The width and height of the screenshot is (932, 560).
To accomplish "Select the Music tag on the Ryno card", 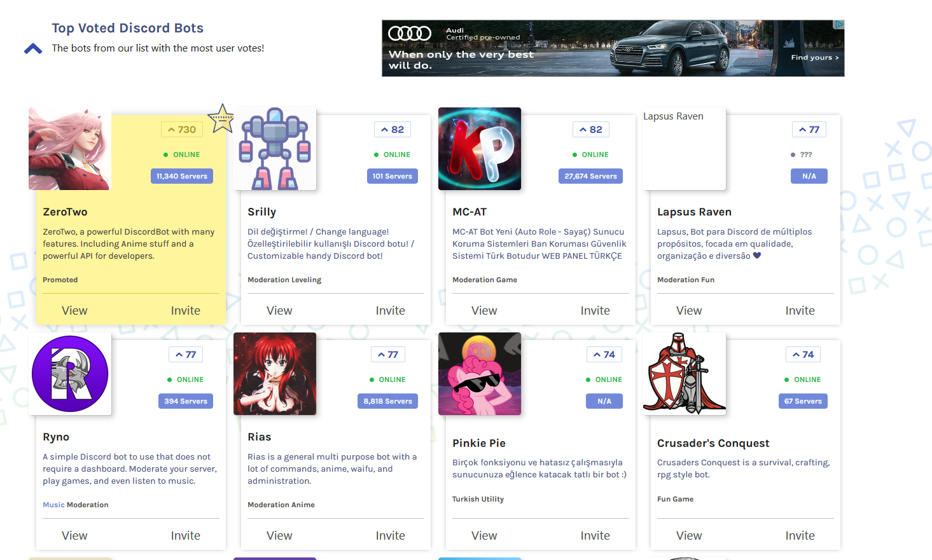I will click(x=53, y=505).
